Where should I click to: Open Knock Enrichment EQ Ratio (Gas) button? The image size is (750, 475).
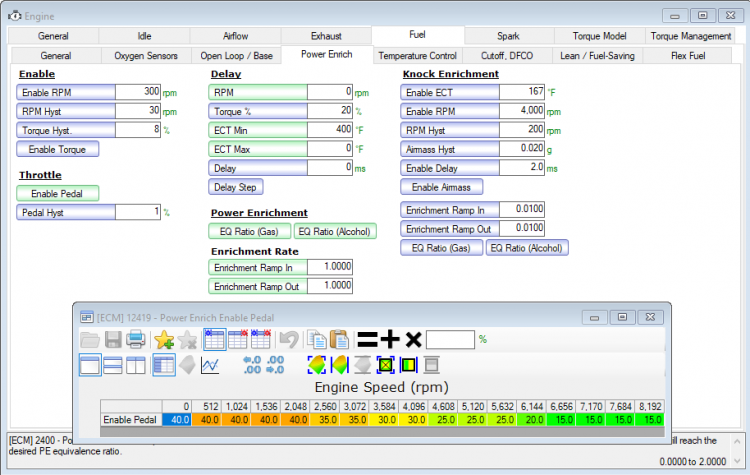[441, 248]
